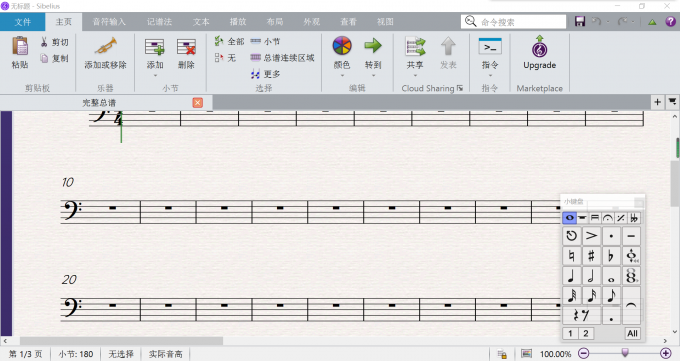The image size is (680, 361).
Task: Toggle the flat accidental on the keypad
Action: click(611, 256)
